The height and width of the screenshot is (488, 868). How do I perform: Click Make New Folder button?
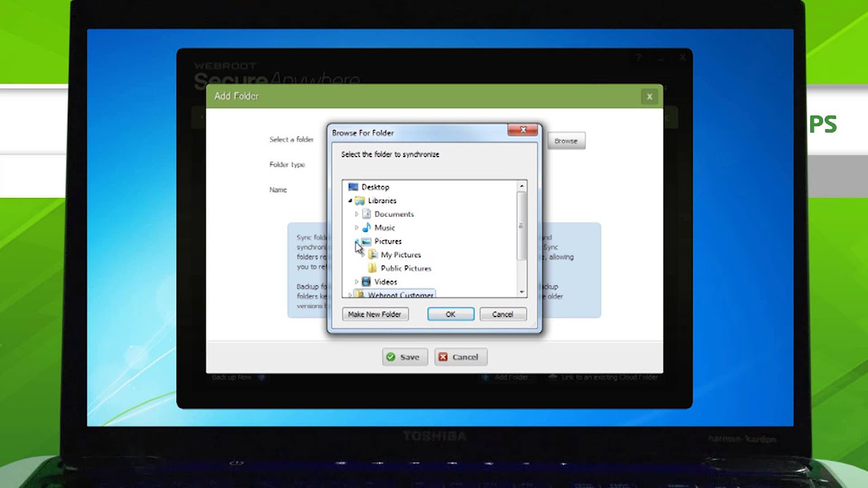pos(375,314)
